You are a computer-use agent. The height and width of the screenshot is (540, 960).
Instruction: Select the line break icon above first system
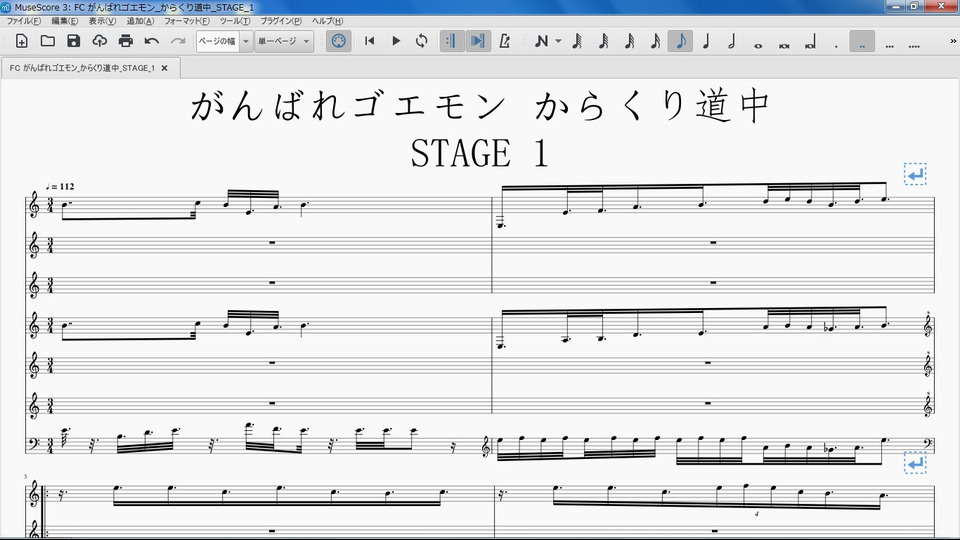pyautogui.click(x=915, y=174)
